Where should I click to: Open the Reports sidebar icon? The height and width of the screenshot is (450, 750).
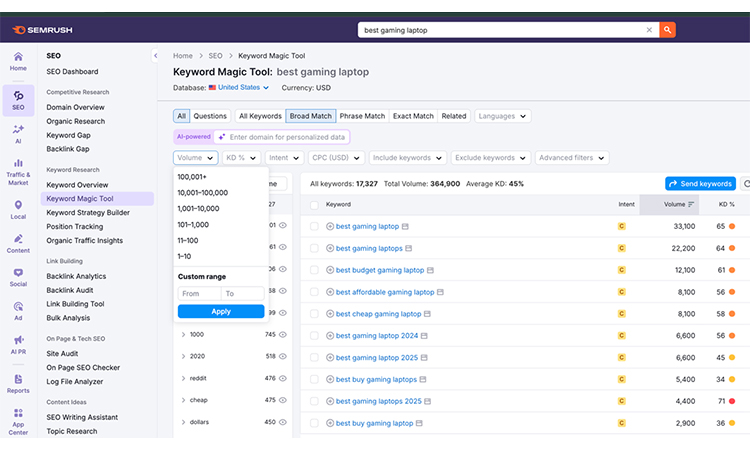tap(18, 383)
